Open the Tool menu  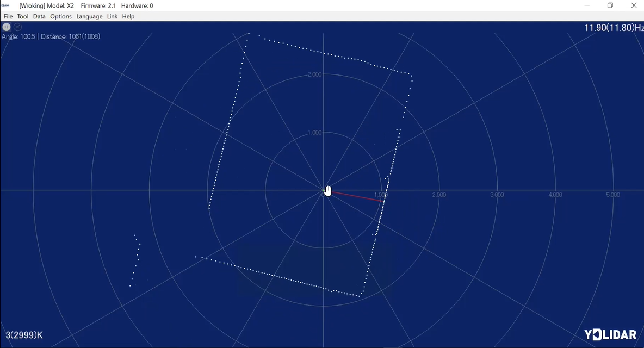coord(23,16)
